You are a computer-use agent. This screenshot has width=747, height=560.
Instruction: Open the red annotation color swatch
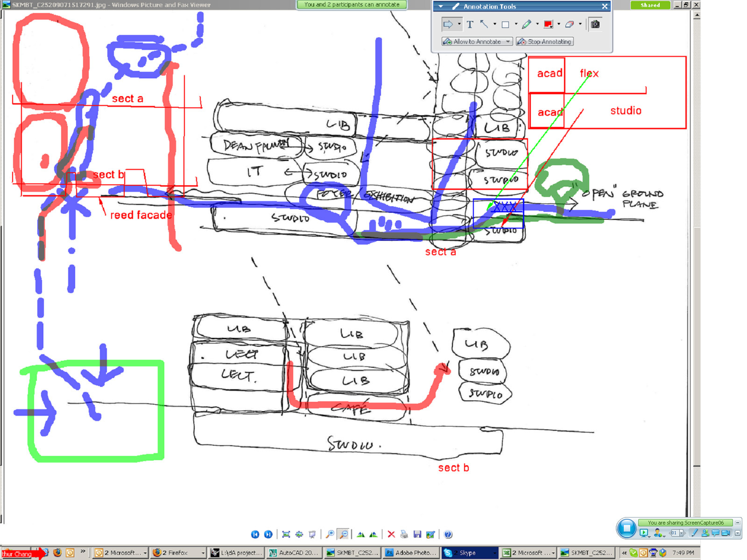pos(548,24)
